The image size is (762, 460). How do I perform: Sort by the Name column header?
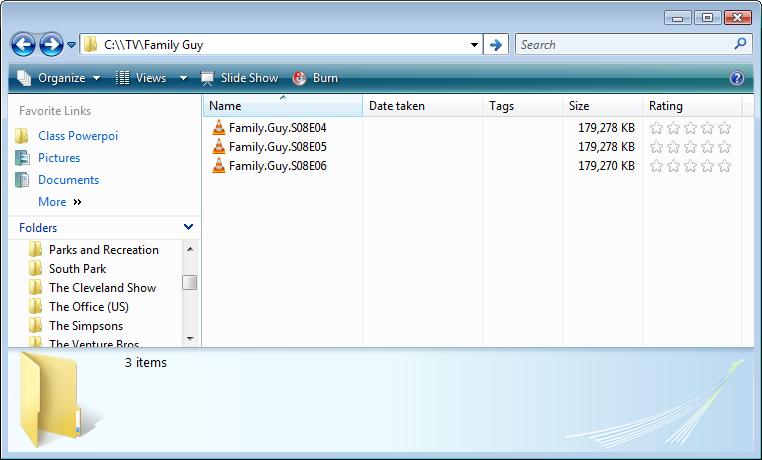(283, 106)
